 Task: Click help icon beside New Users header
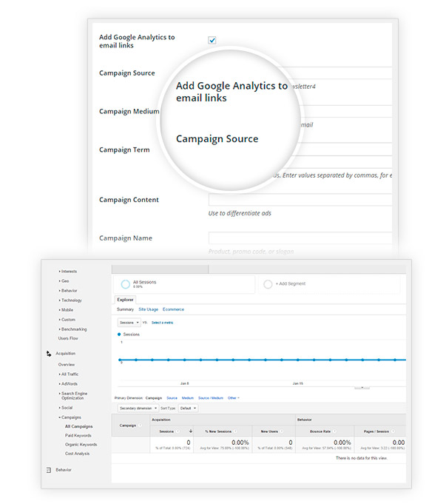282,431
